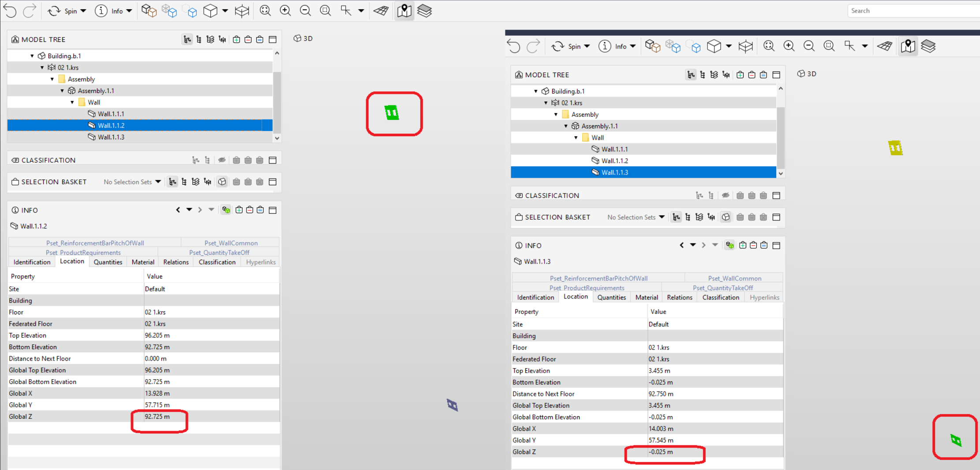
Task: Click the Undo arrow in the left toolbar
Action: (x=9, y=11)
